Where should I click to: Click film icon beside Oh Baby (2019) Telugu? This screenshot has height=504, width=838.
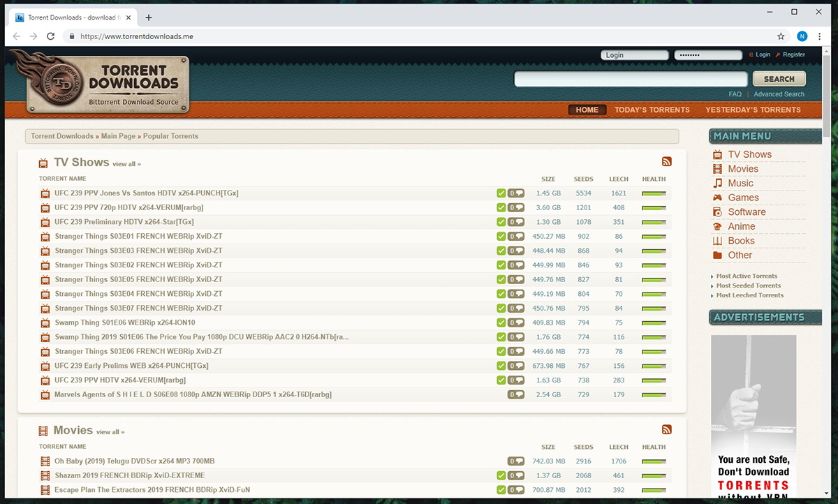(x=45, y=461)
